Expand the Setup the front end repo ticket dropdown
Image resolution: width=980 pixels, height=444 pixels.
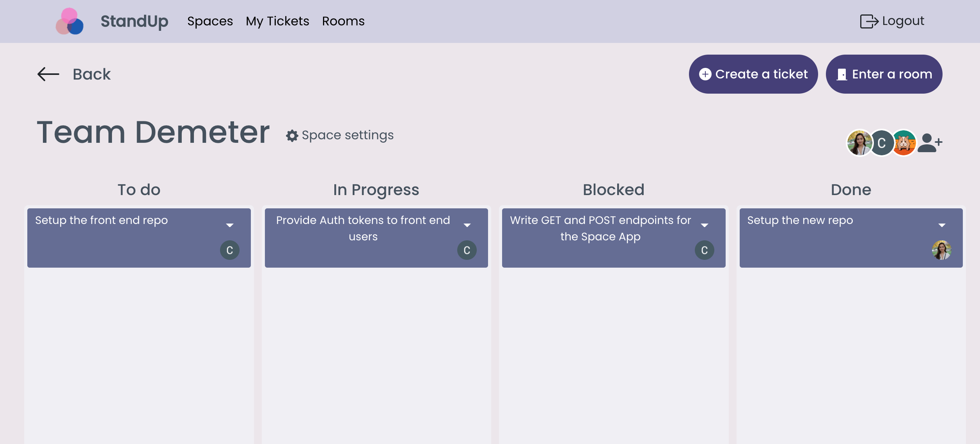point(230,225)
